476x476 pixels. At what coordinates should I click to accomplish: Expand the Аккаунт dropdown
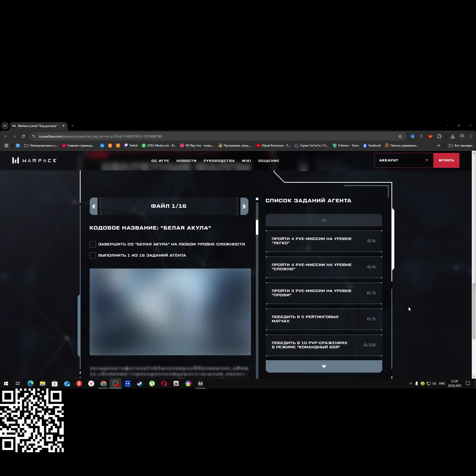tap(403, 160)
